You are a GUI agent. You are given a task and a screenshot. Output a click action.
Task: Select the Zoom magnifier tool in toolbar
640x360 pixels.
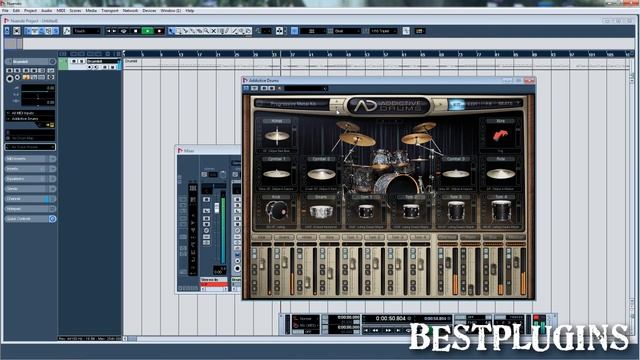(x=206, y=31)
